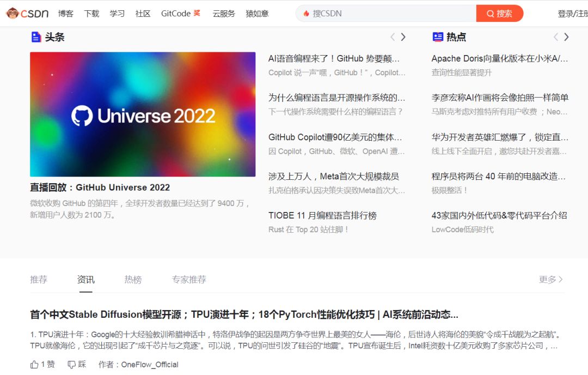This screenshot has width=588, height=375.
Task: Click the 热点 section heading
Action: [456, 37]
